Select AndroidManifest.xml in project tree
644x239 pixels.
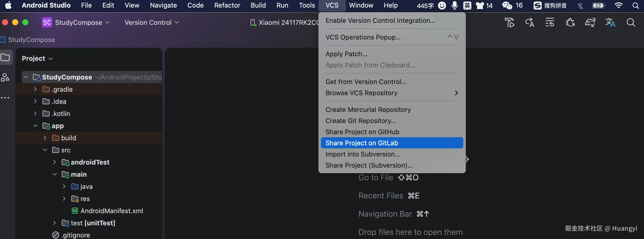(112, 211)
